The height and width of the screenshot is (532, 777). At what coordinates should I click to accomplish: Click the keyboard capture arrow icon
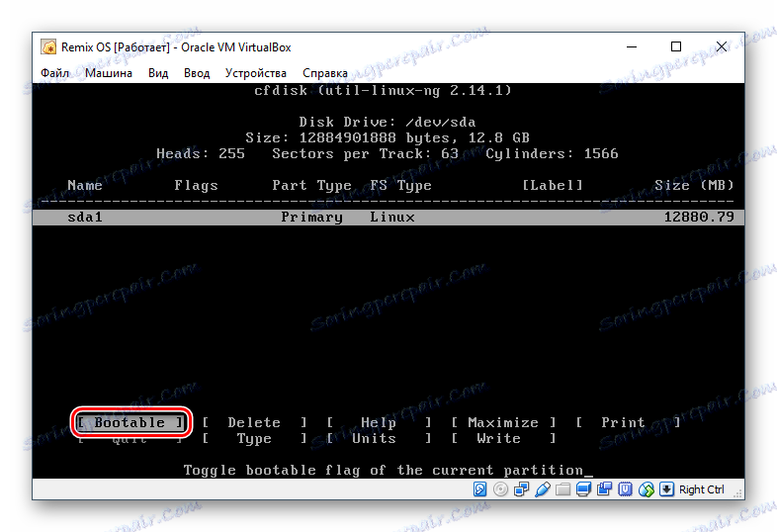pyautogui.click(x=666, y=489)
